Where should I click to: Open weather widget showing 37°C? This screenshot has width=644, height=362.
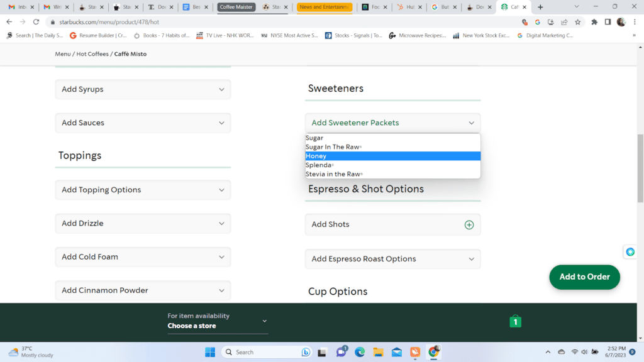pos(31,352)
